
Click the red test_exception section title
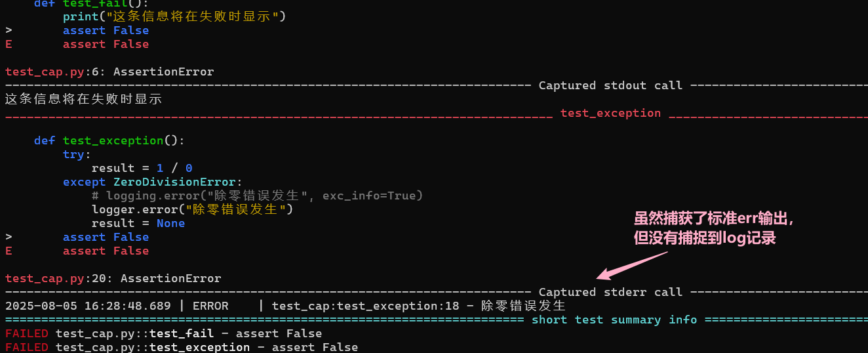coord(610,113)
